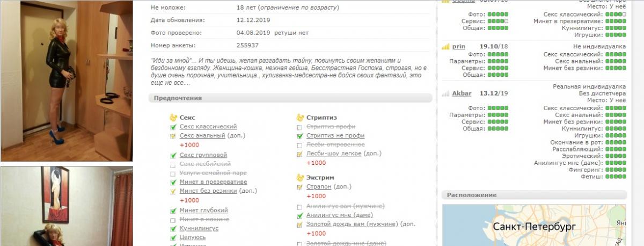
Task: Open the Стриптиз не профи link
Action: [335, 136]
